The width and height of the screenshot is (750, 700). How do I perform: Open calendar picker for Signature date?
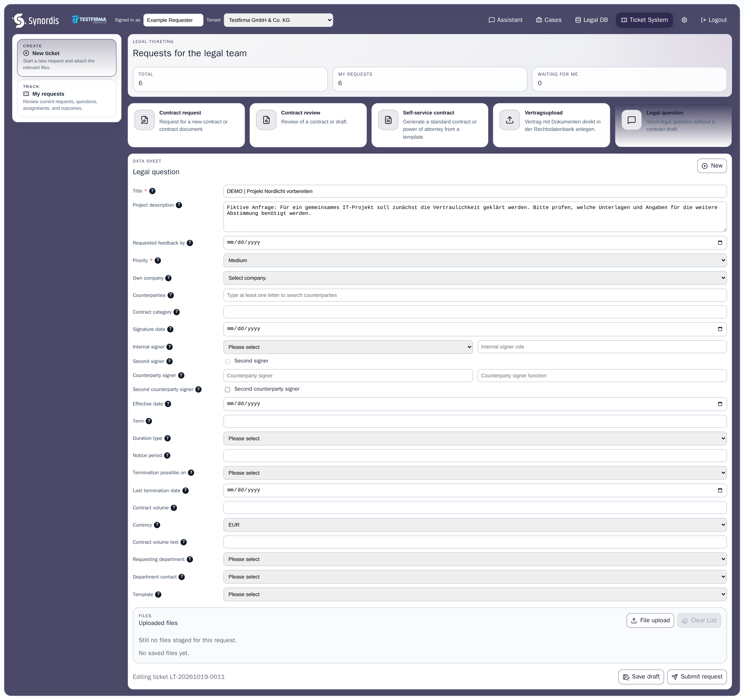coord(720,329)
